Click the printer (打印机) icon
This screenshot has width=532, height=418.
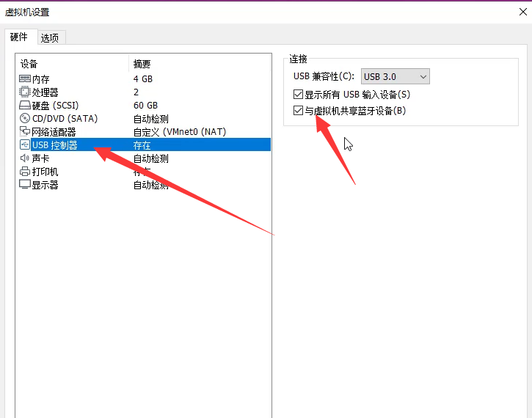click(25, 172)
